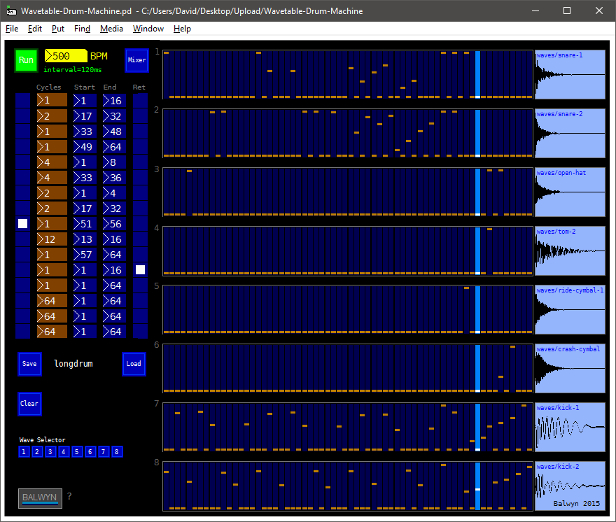Select the End box showing 48
Viewport: 616px width, 522px height.
(114, 132)
